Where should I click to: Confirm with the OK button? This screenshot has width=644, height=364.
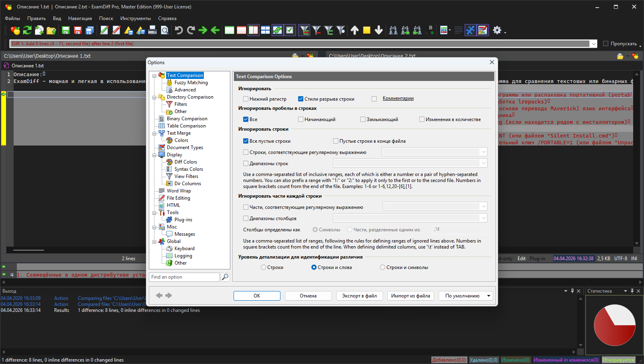point(257,296)
